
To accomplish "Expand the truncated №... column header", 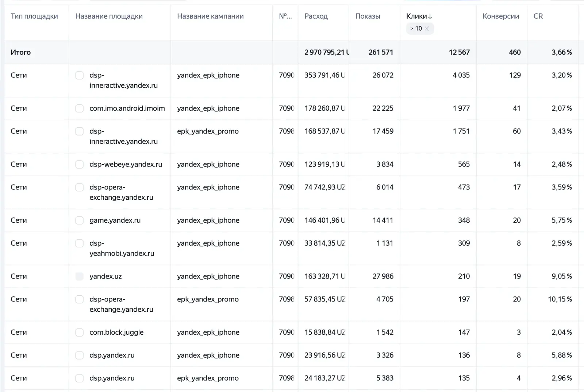I will tap(285, 16).
